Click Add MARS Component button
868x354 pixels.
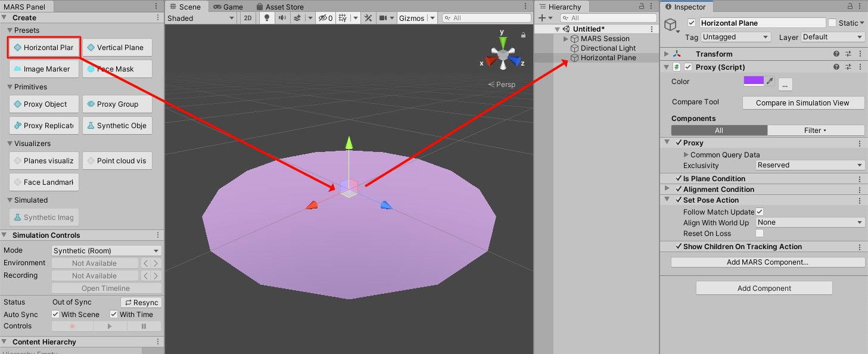[767, 262]
